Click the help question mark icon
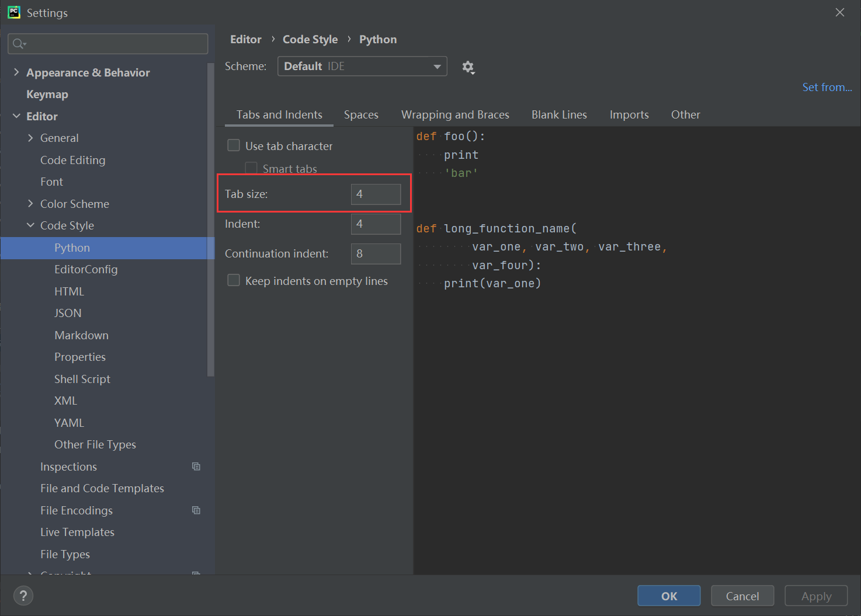Image resolution: width=861 pixels, height=616 pixels. (23, 596)
